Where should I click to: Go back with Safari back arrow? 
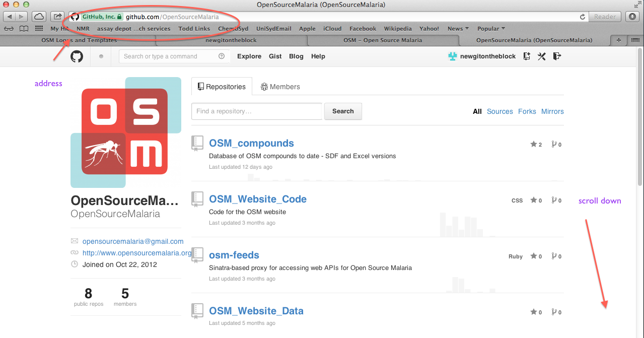(10, 17)
